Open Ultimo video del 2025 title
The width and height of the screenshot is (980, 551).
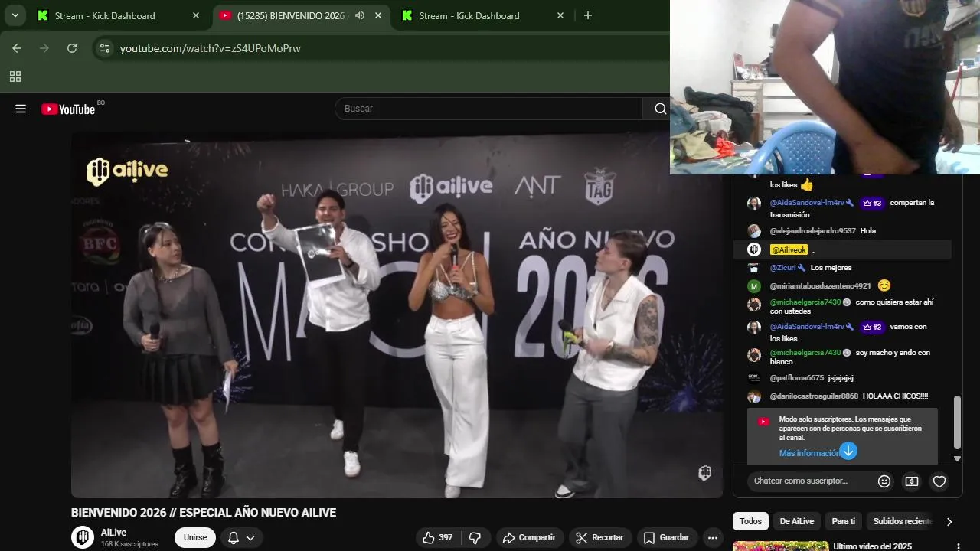tap(872, 546)
